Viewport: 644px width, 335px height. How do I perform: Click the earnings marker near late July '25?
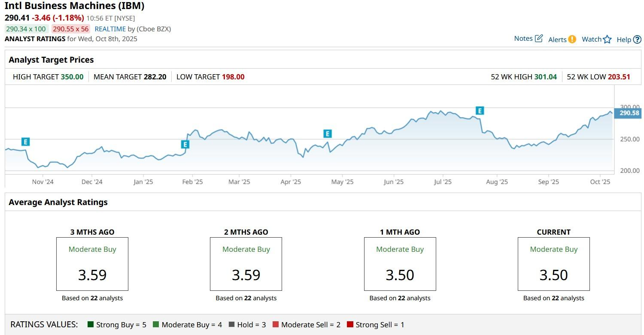480,111
